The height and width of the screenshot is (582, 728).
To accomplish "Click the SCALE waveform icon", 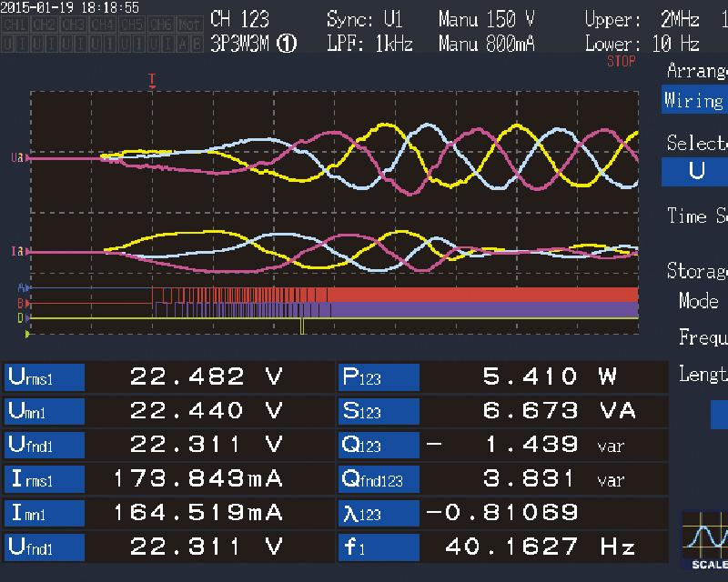I will pos(706,542).
